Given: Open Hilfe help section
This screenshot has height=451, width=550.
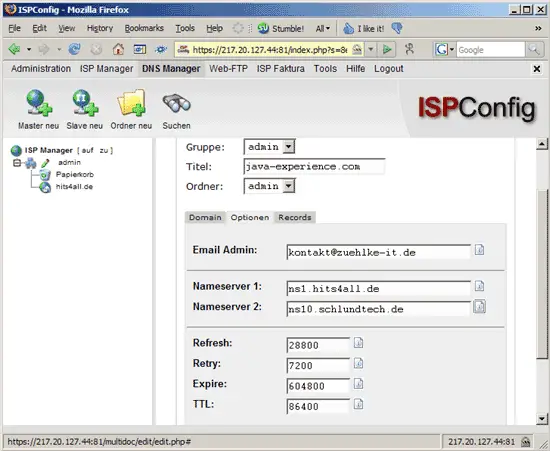Looking at the screenshot, I should click(x=355, y=69).
